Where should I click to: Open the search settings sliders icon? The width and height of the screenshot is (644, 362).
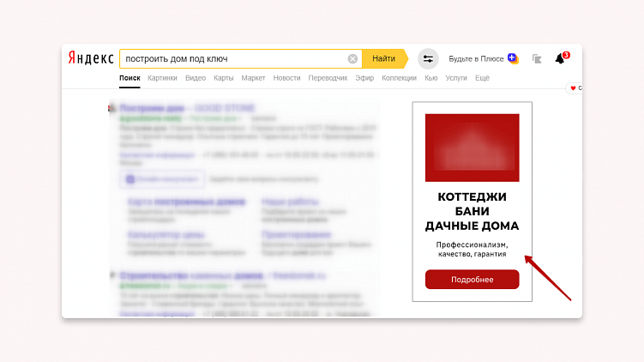tap(428, 58)
